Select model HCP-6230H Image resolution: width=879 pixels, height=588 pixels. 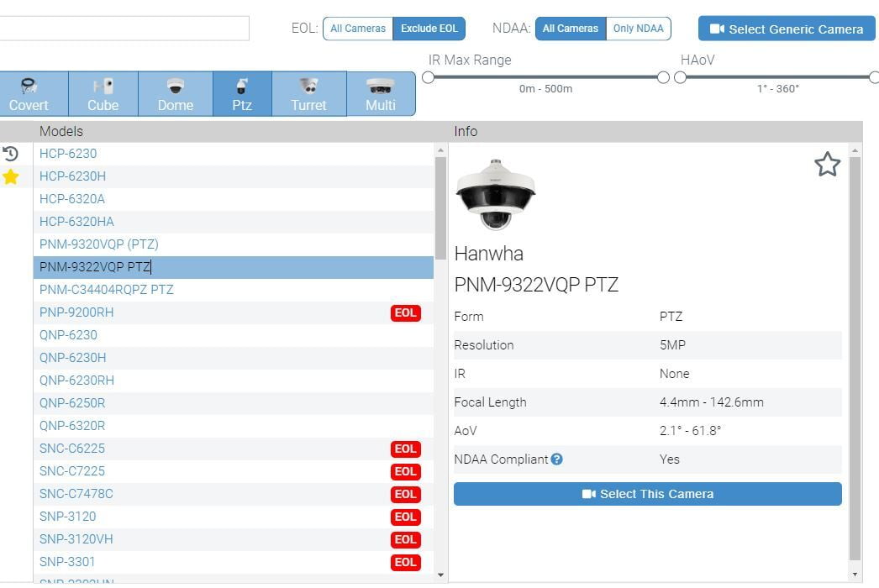234,176
